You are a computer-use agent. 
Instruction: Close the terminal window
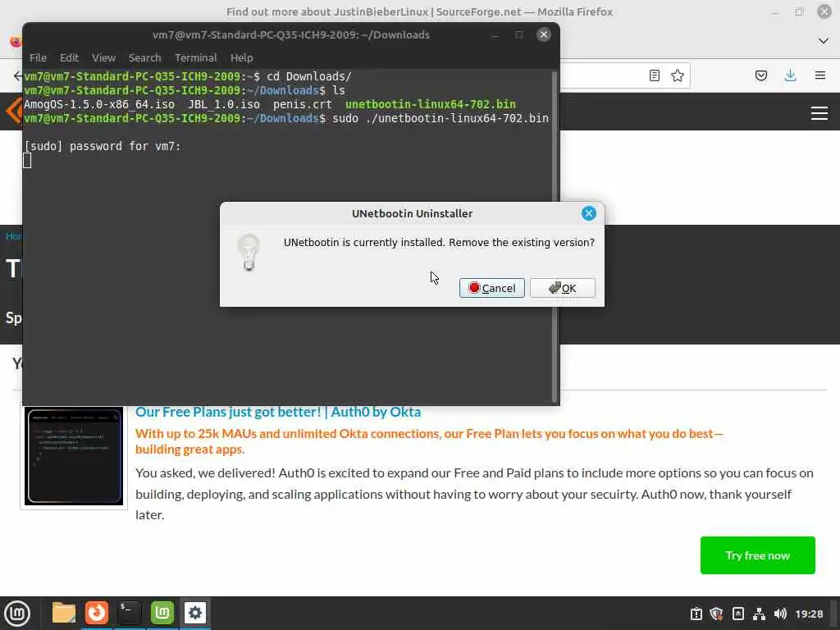(x=544, y=34)
